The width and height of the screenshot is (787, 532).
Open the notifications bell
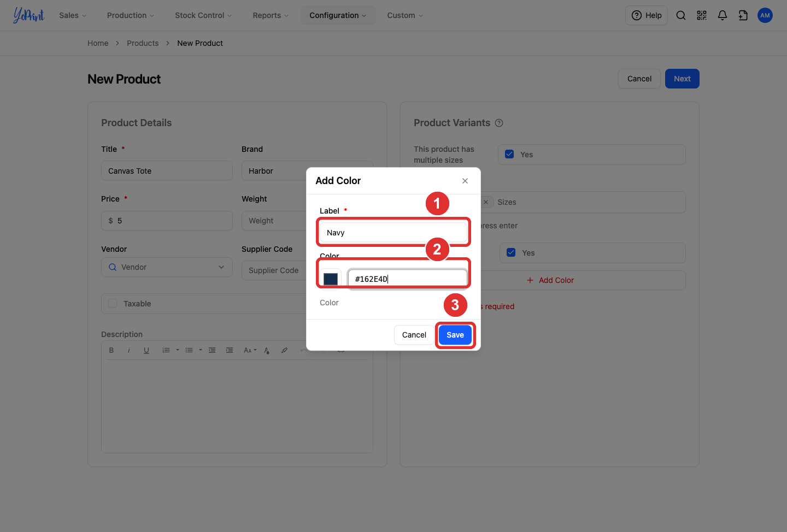pos(723,15)
